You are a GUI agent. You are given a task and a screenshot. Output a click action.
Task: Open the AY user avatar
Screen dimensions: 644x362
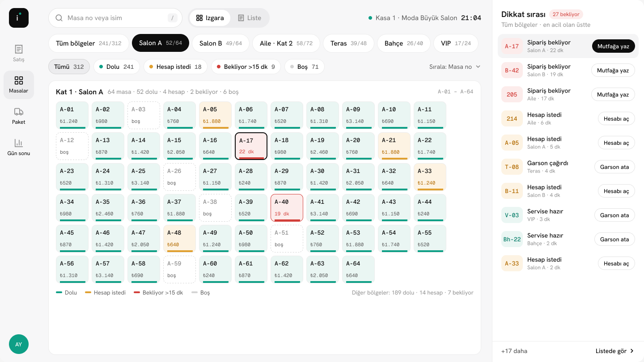19,344
